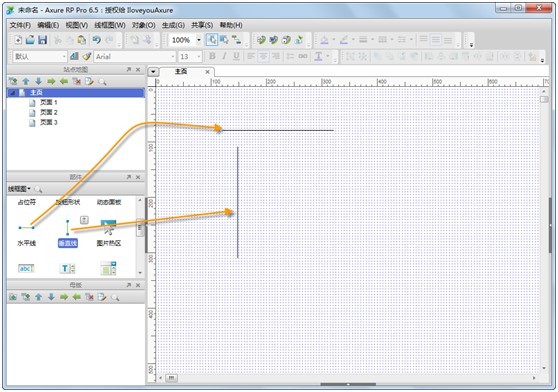Open the Arial font dropdown
Image resolution: width=558 pixels, height=392 pixels.
(173, 57)
